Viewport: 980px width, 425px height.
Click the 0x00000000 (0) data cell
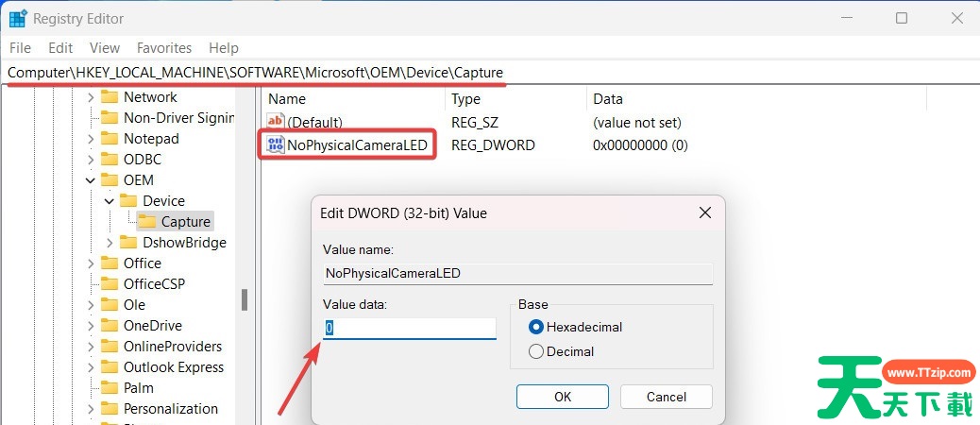[x=640, y=145]
